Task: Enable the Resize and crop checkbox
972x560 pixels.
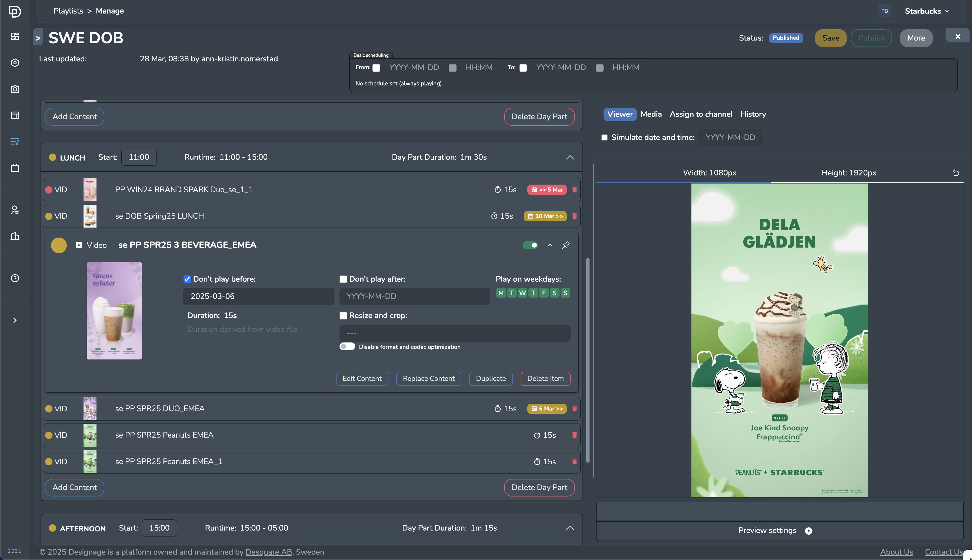Action: [x=343, y=316]
